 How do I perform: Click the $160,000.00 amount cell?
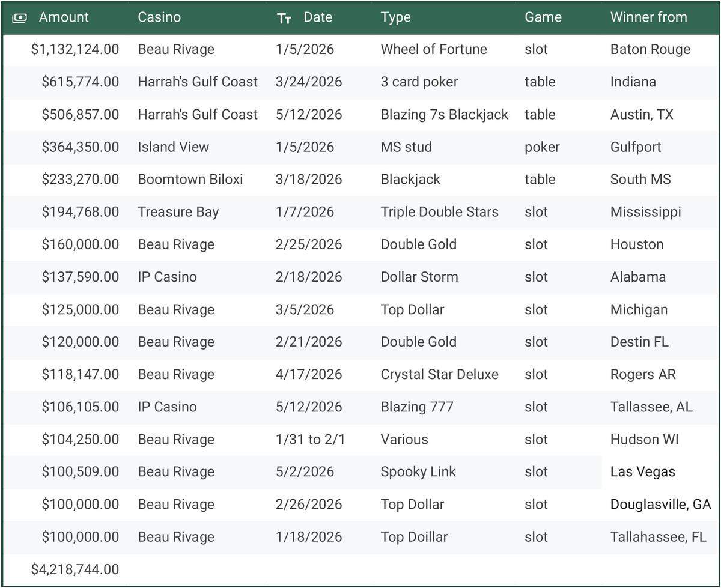point(81,244)
